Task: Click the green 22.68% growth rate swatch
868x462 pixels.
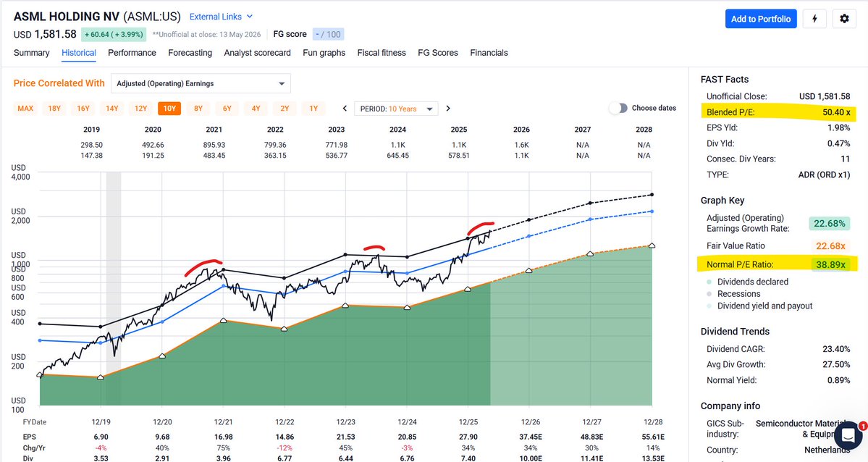Action: coord(829,223)
